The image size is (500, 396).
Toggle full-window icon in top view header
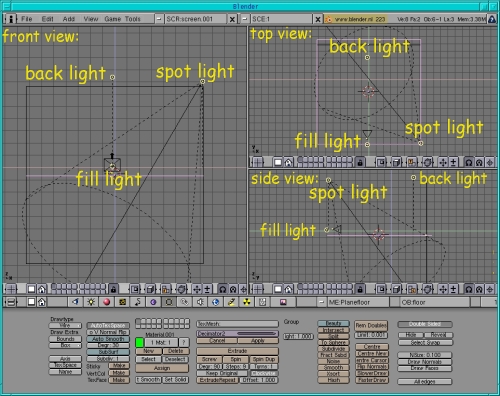tap(278, 162)
